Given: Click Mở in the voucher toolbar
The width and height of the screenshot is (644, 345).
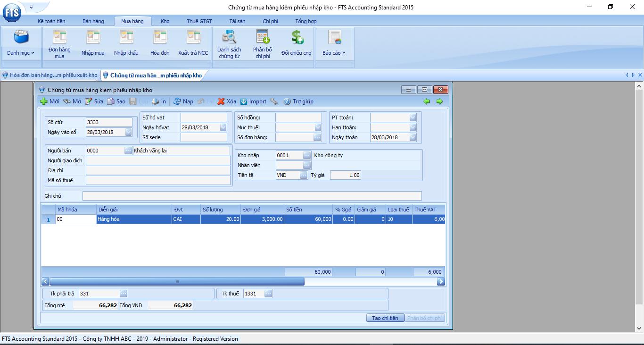Looking at the screenshot, I should coord(72,101).
